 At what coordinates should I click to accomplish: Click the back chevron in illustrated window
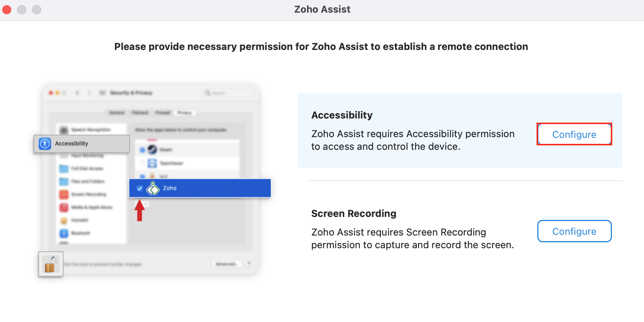pos(77,93)
